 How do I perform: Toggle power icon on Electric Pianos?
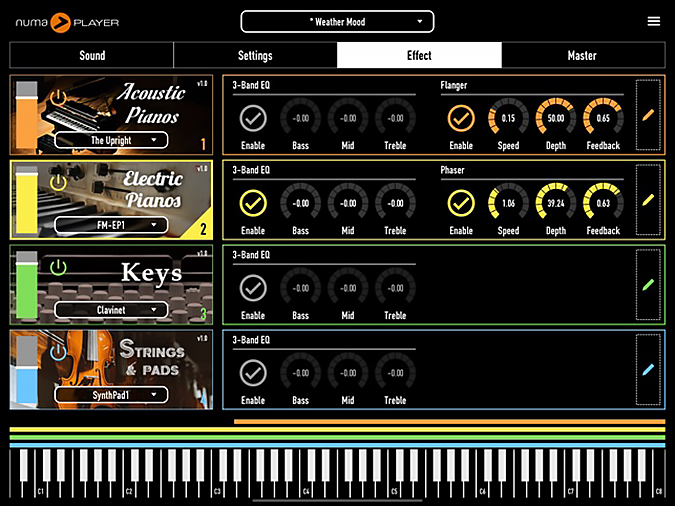(58, 182)
